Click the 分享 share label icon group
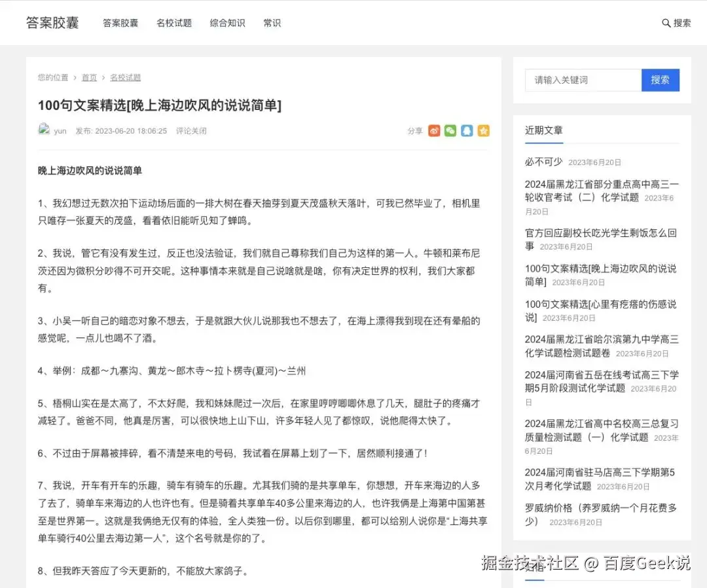 click(415, 130)
